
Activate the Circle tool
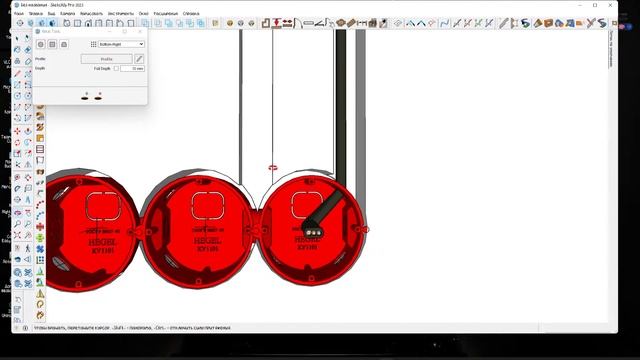(x=17, y=96)
